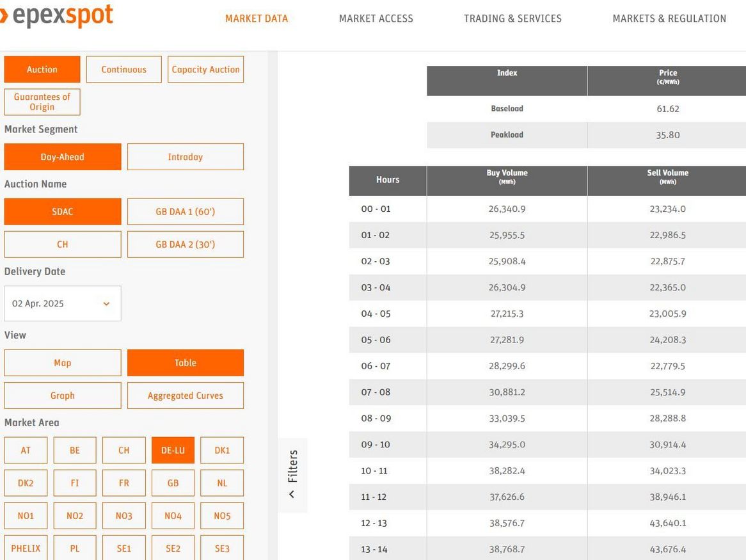The image size is (746, 560).
Task: Click buy volume 25,955.5
Action: (507, 235)
